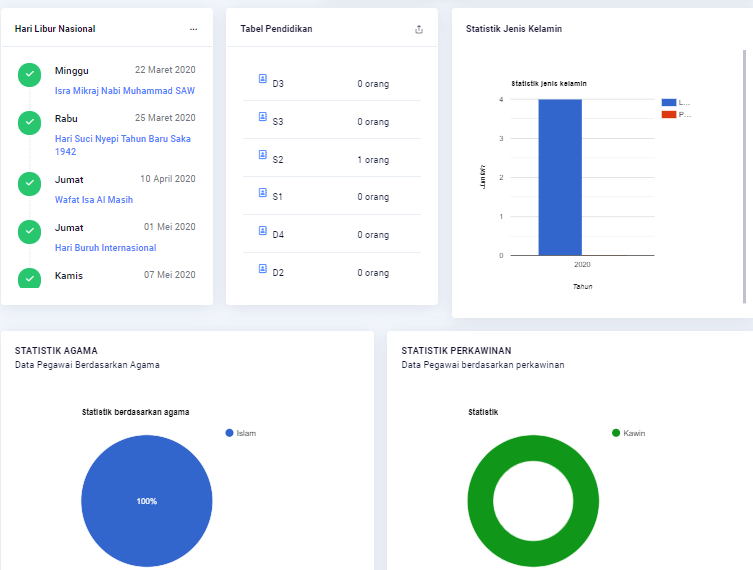Click the blue legend swatch in gender chart
Image resolution: width=753 pixels, height=570 pixels.
[669, 102]
